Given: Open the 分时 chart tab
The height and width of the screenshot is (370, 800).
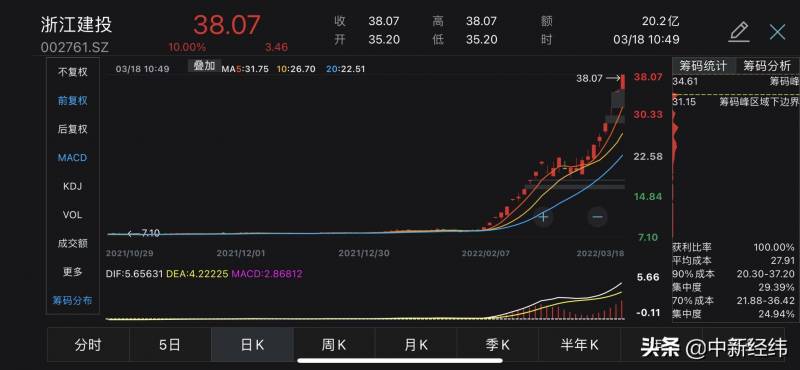Looking at the screenshot, I should pyautogui.click(x=88, y=345).
